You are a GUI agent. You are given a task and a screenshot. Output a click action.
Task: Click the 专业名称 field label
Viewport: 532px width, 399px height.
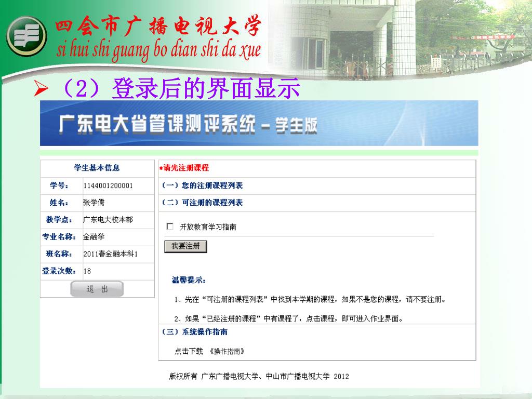[x=59, y=236]
